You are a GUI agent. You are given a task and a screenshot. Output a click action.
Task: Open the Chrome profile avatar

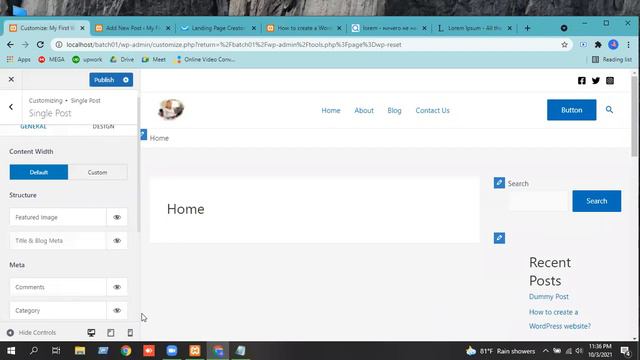tap(613, 44)
